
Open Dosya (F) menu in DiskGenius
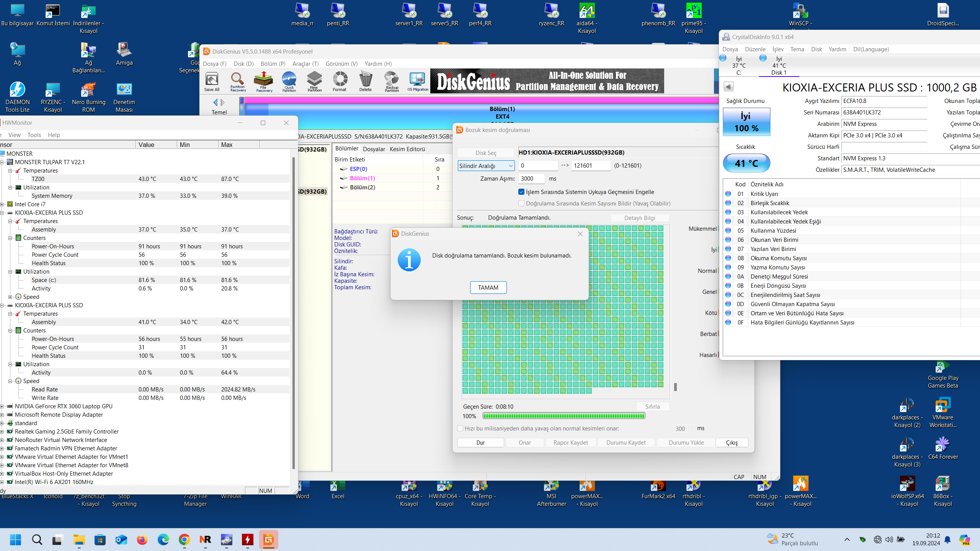[x=215, y=64]
